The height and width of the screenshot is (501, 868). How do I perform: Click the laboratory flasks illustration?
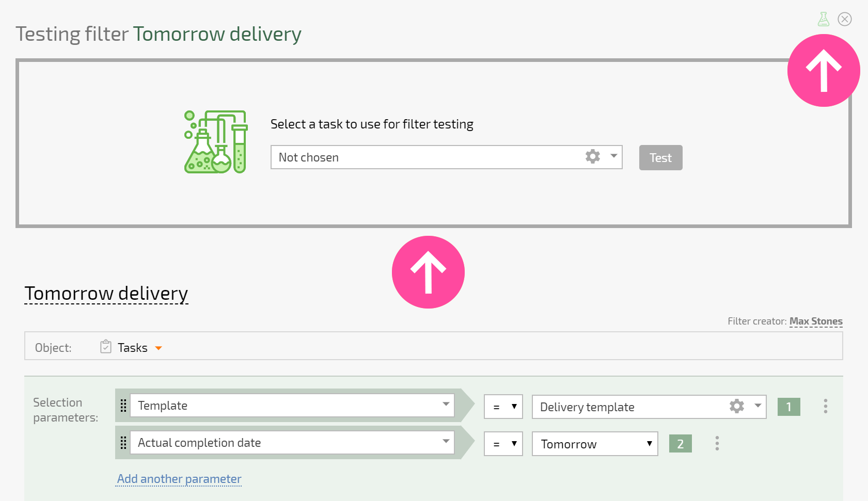[216, 142]
